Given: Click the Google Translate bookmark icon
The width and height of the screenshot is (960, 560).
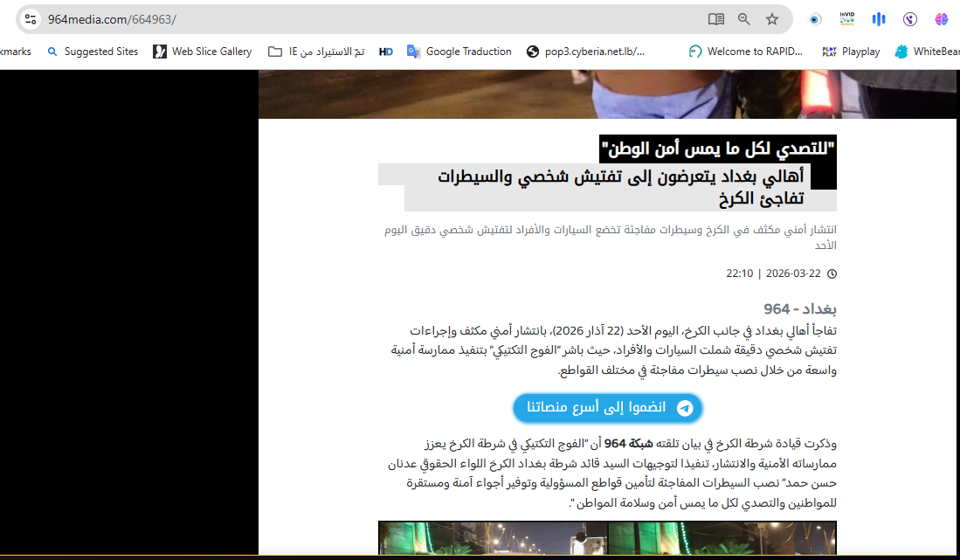Looking at the screenshot, I should tap(413, 52).
